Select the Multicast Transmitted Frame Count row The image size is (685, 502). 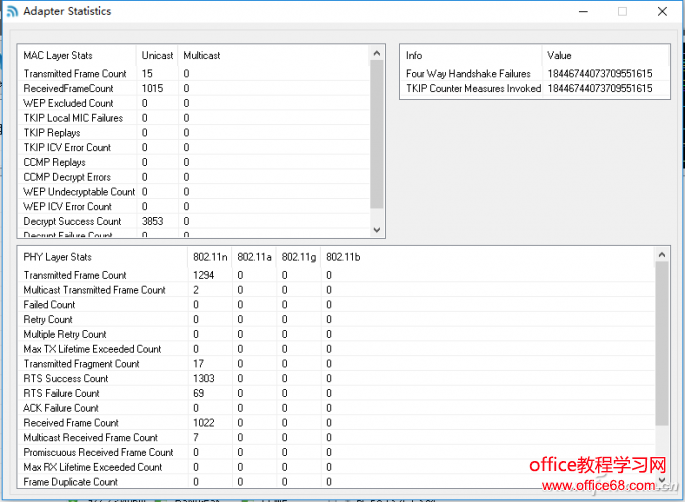336,290
